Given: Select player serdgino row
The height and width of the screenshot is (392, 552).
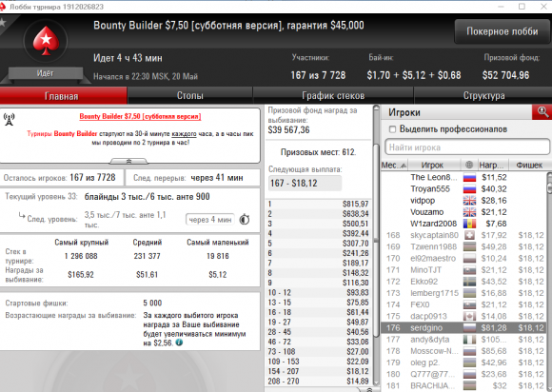Looking at the screenshot, I should point(464,327).
